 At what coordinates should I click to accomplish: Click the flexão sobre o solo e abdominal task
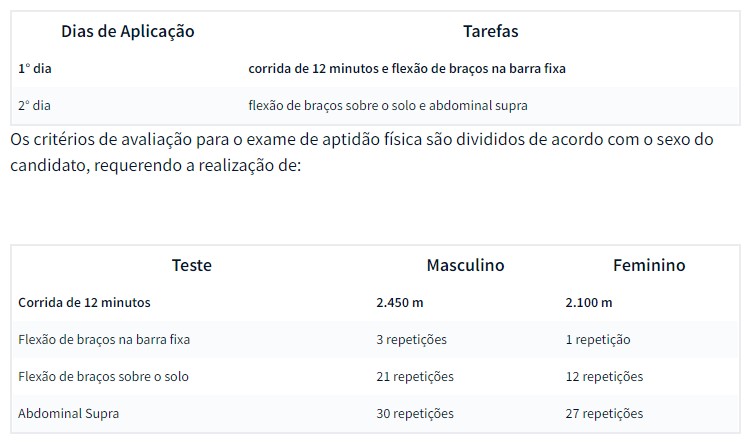coord(388,104)
